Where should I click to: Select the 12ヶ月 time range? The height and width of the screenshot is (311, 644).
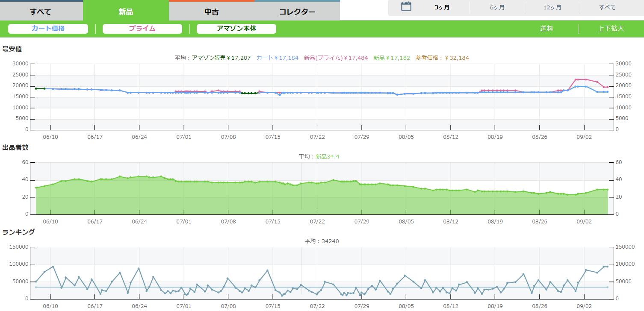pyautogui.click(x=552, y=8)
